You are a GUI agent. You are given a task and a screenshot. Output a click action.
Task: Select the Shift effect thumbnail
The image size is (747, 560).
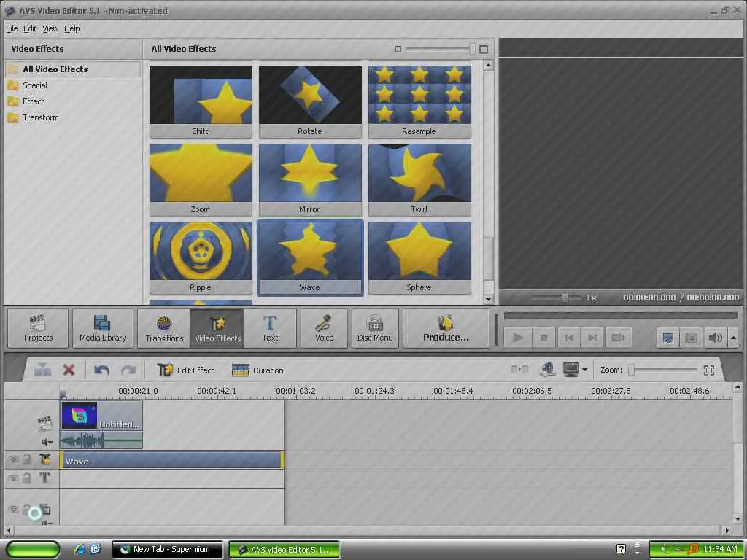coord(201,101)
